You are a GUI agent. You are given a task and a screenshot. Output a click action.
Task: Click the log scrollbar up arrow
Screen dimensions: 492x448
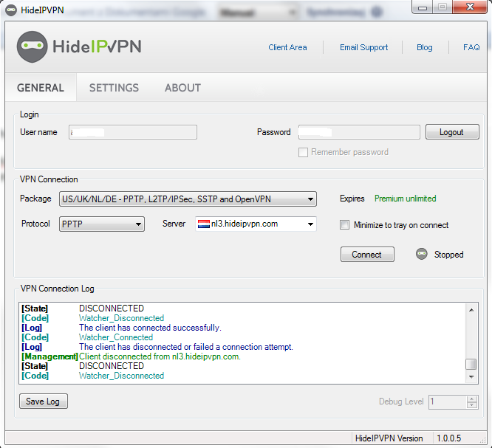coord(471,310)
